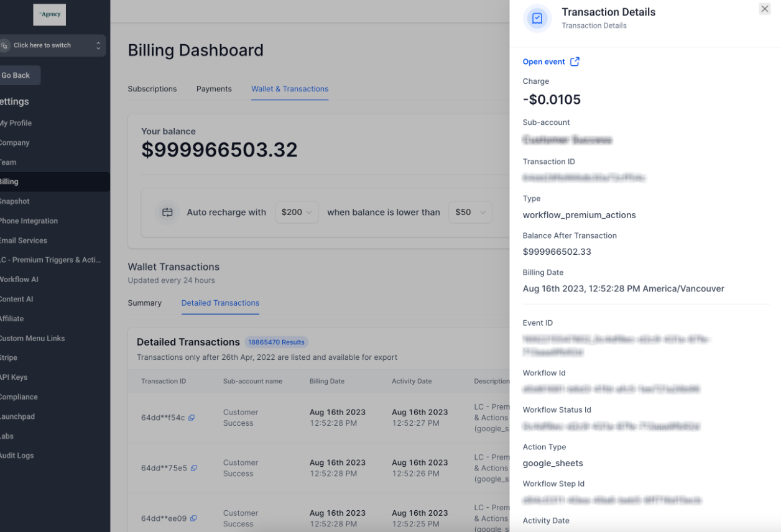Click the $999966502.33 balance after transaction

(x=557, y=252)
